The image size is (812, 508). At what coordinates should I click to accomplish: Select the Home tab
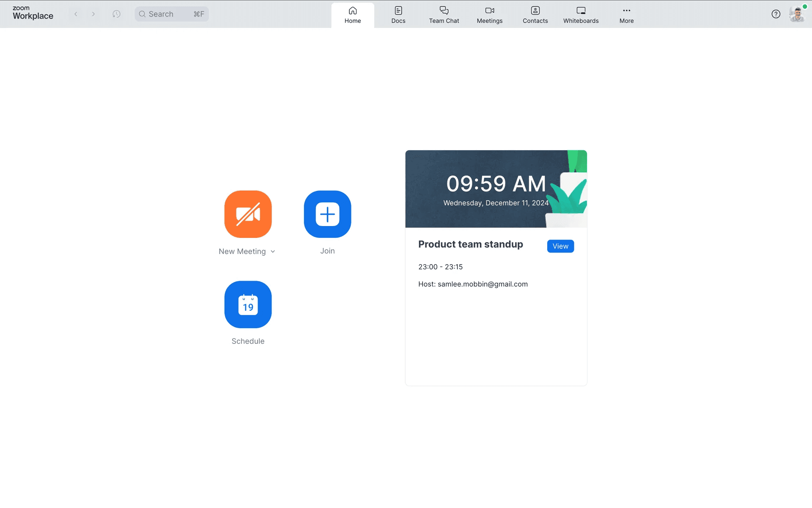tap(352, 15)
